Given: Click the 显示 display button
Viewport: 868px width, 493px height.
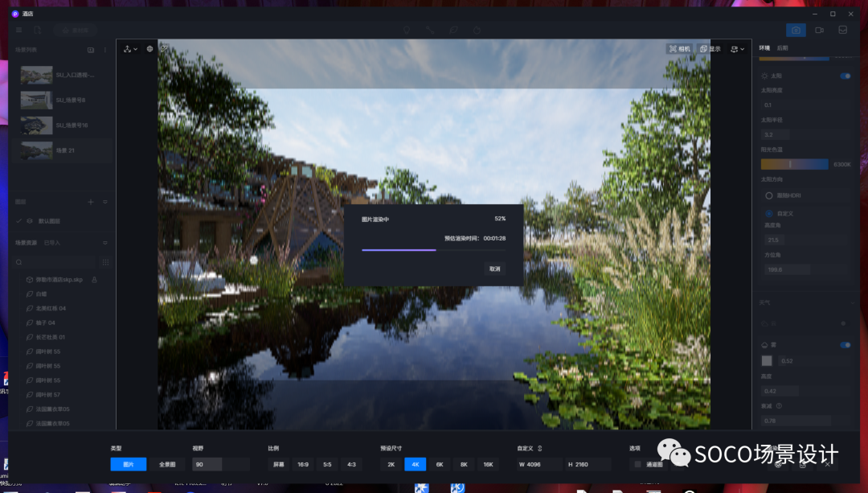Looking at the screenshot, I should [x=710, y=49].
